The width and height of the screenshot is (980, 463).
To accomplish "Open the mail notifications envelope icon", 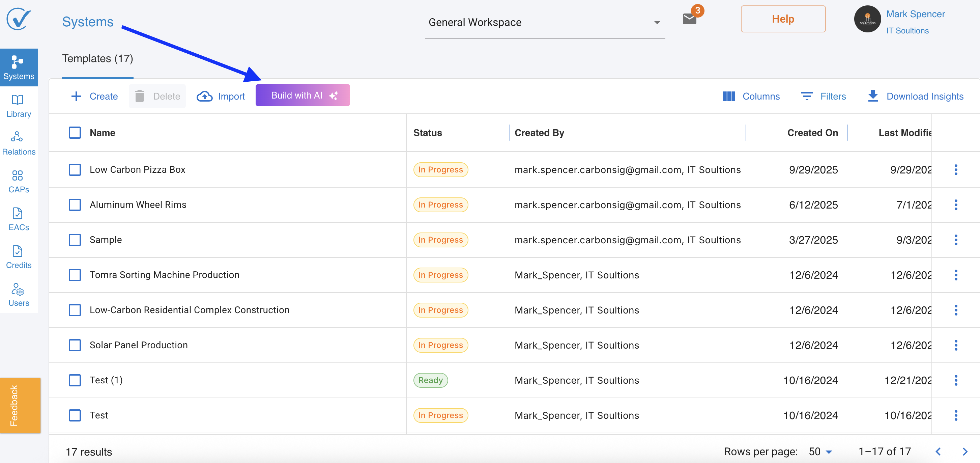I will tap(689, 19).
